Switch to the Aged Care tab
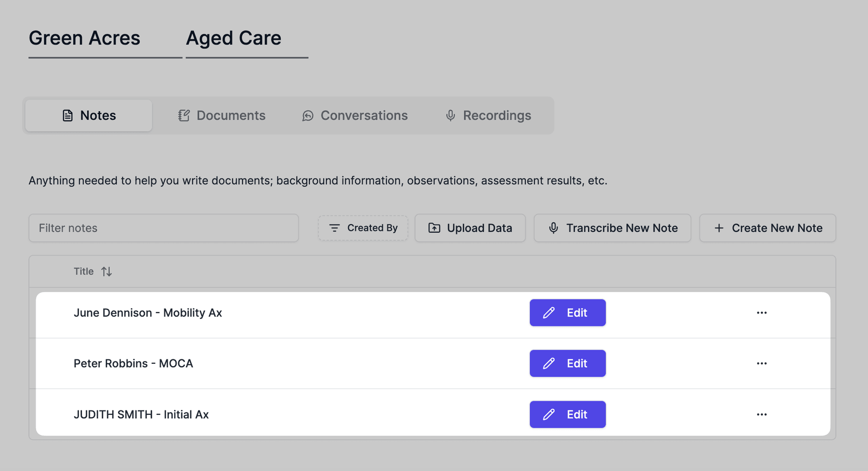The height and width of the screenshot is (471, 868). click(233, 38)
